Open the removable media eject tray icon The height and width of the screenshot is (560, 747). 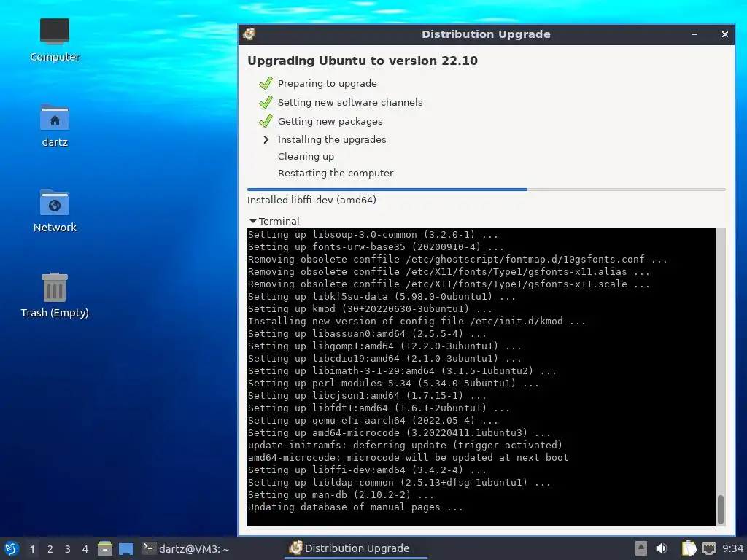click(x=640, y=548)
